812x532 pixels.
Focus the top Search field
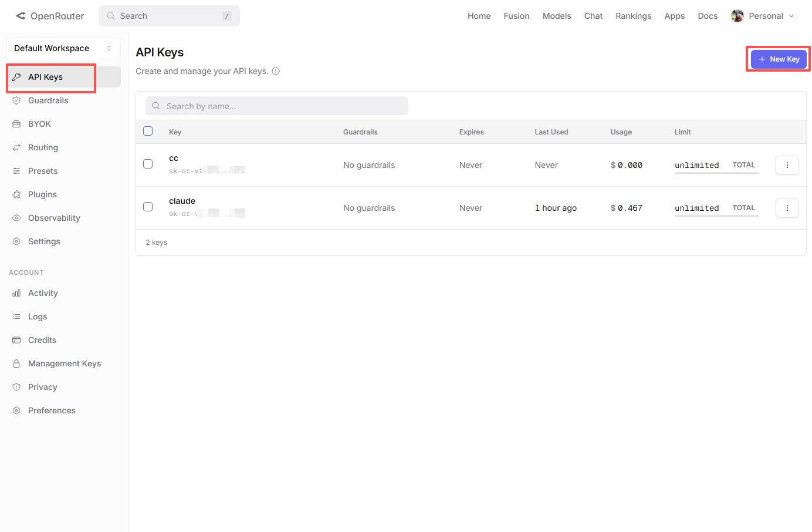[170, 16]
